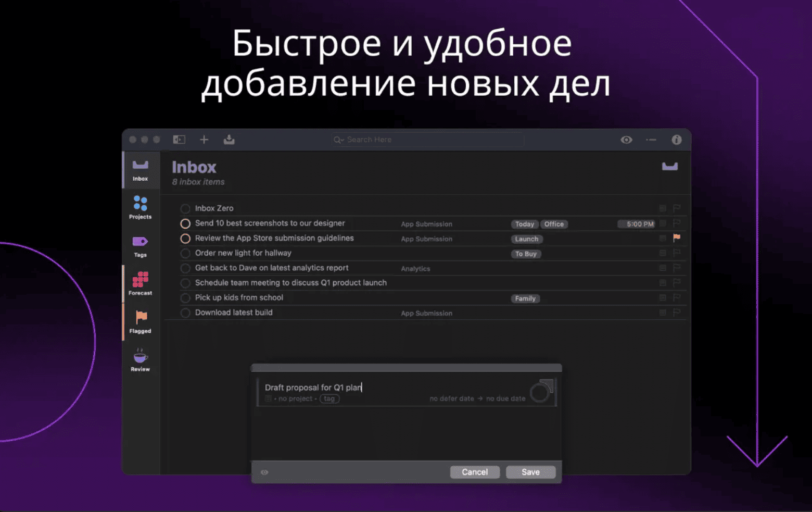Click the inbox tray icon beside Inbox heading
Screen dimensions: 812x512
pos(670,166)
